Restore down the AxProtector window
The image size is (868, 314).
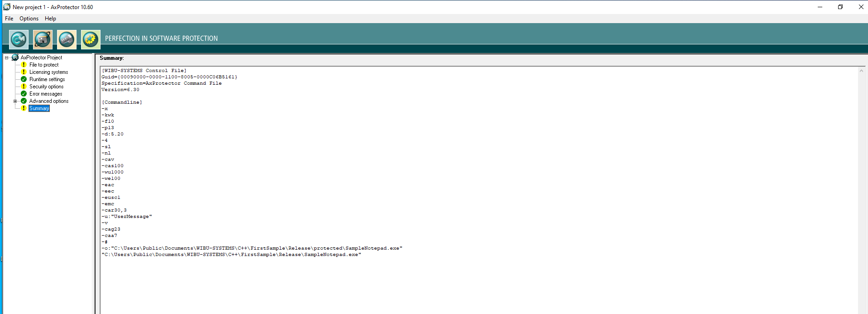tap(840, 7)
